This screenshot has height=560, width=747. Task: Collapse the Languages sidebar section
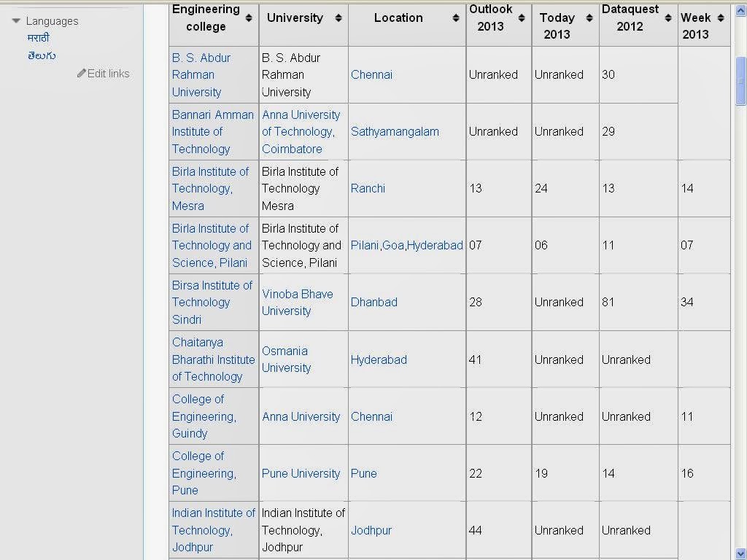(16, 21)
